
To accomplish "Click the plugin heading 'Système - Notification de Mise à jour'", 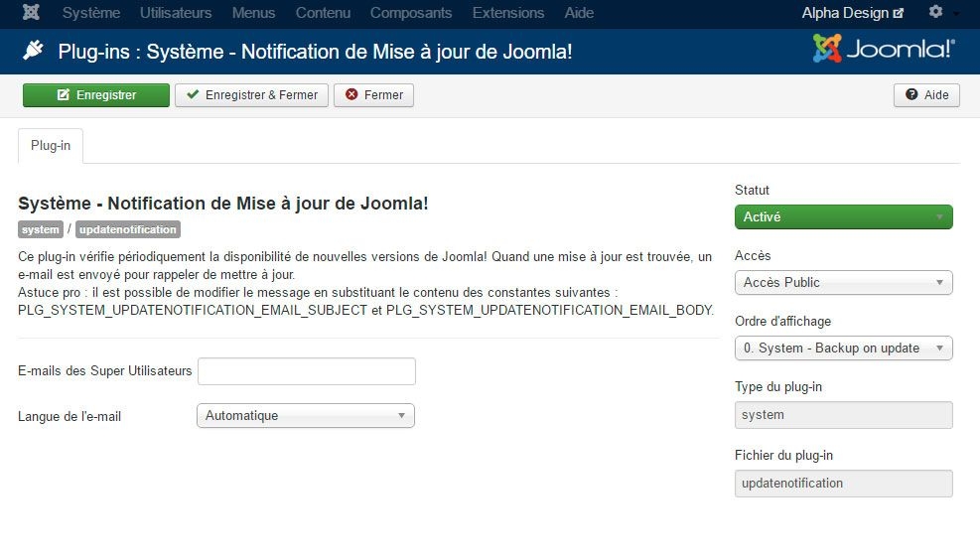I will coord(223,204).
